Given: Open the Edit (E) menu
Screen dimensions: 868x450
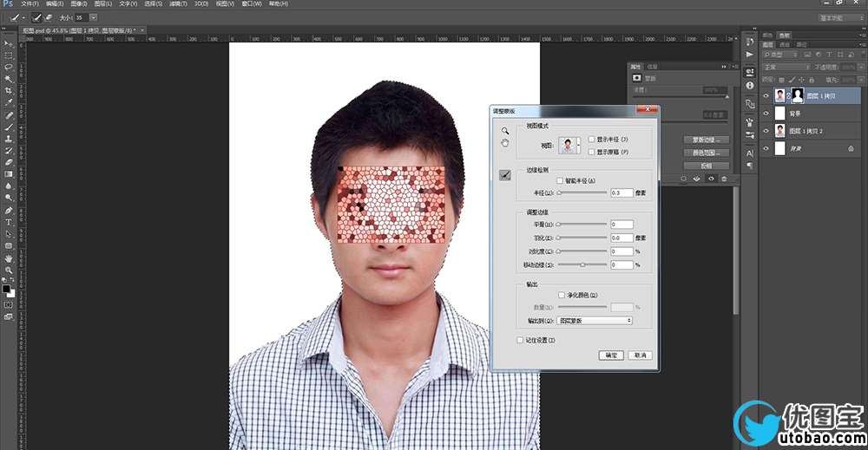Looking at the screenshot, I should click(54, 3).
